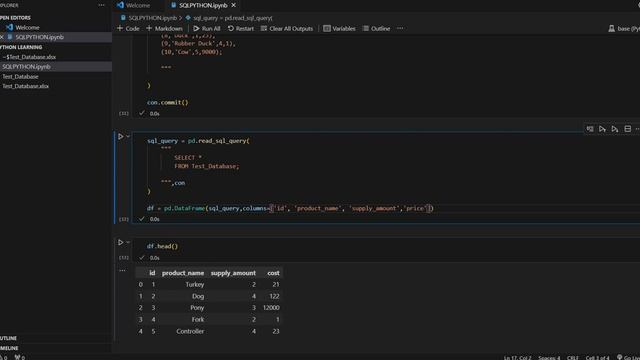The height and width of the screenshot is (360, 640).
Task: Run the df.head() cell with its play icon
Action: [x=120, y=242]
